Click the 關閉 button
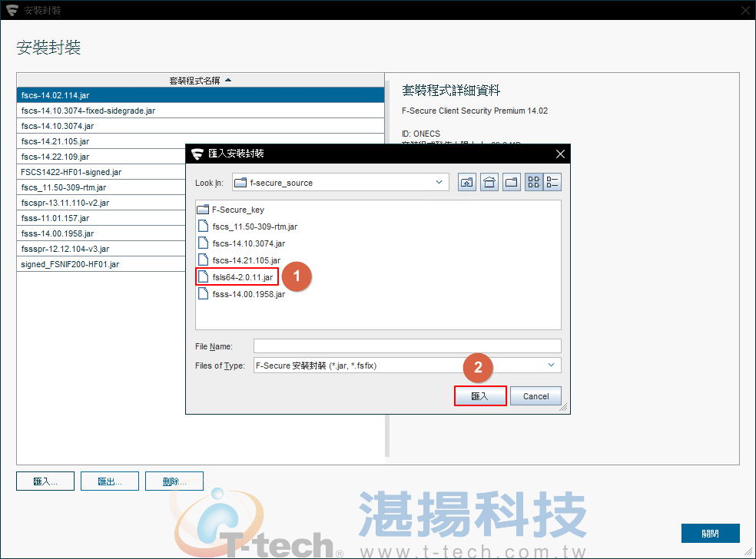 click(x=710, y=533)
